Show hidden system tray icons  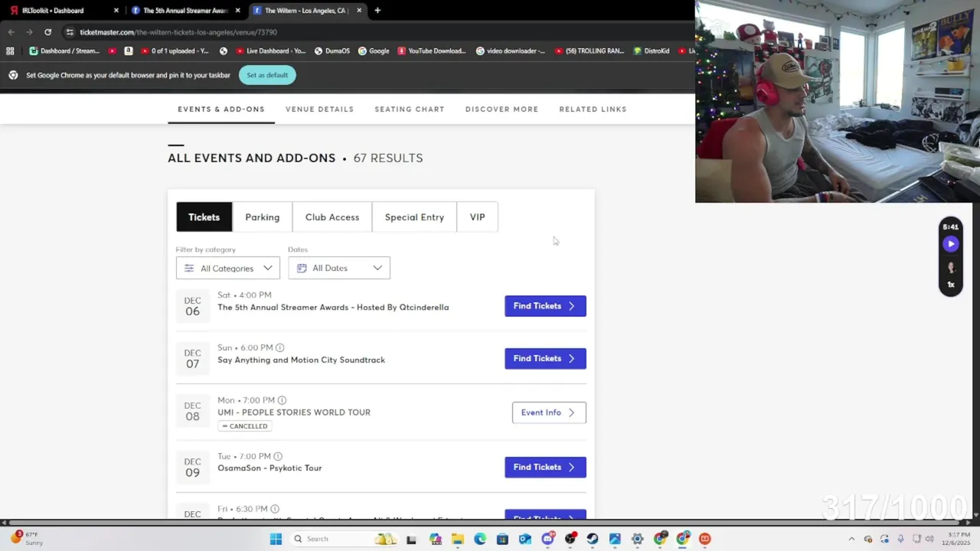pyautogui.click(x=851, y=539)
